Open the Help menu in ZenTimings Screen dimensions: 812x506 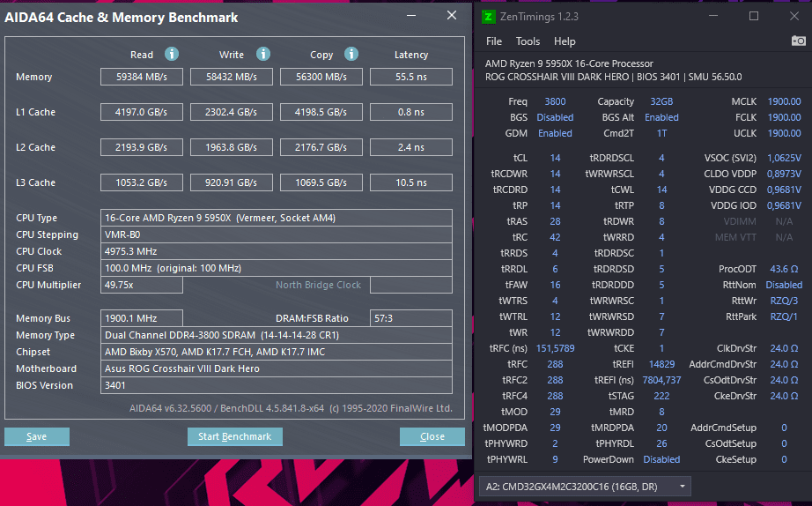click(565, 41)
